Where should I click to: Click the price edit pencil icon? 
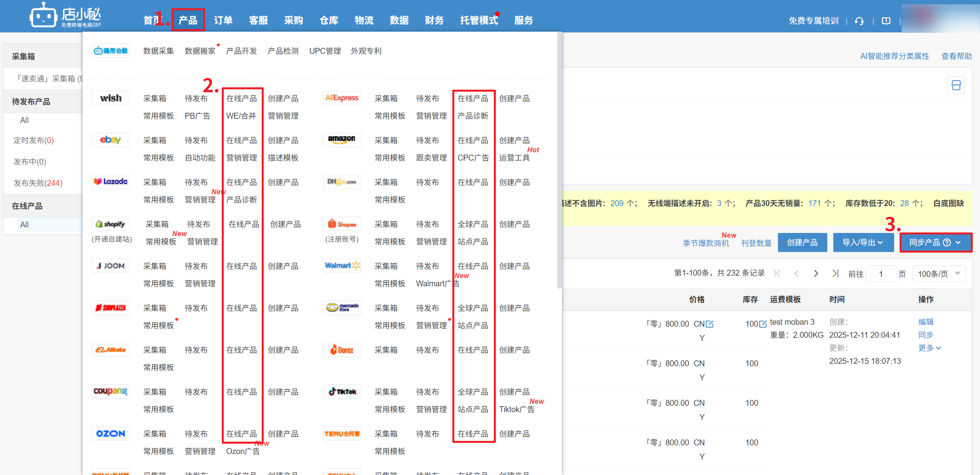[x=710, y=324]
